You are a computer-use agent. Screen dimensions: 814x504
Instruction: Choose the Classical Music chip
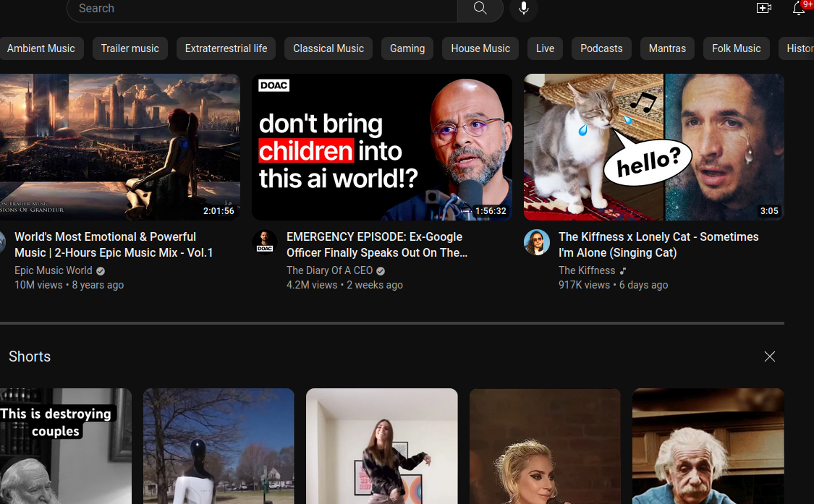(328, 48)
